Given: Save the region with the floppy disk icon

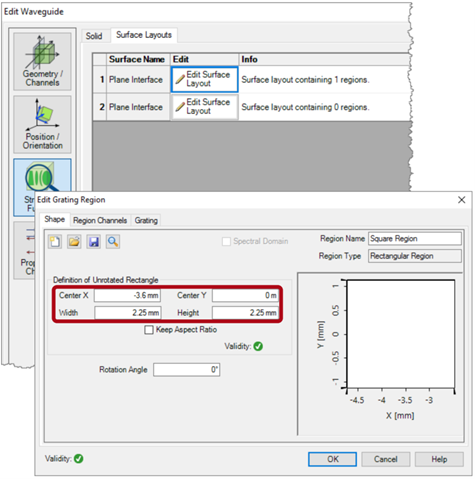Looking at the screenshot, I should pyautogui.click(x=94, y=241).
